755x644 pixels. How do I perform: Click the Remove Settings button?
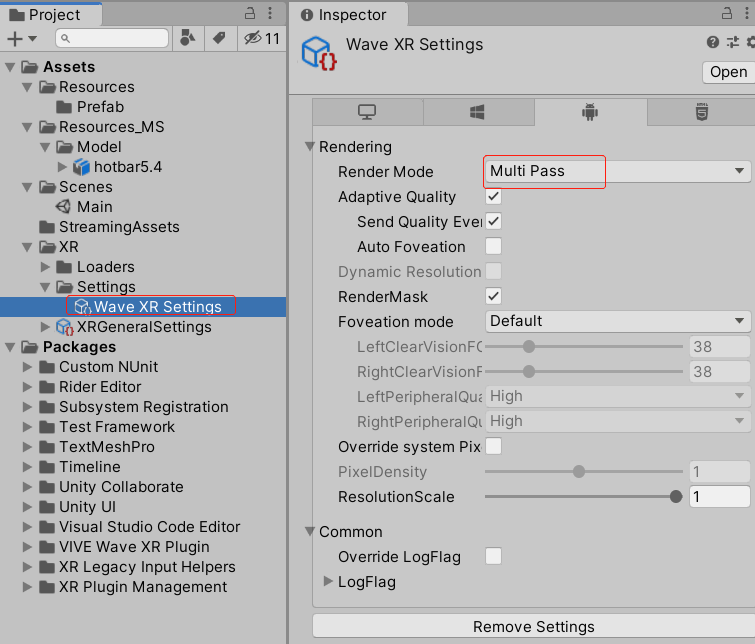(x=533, y=627)
